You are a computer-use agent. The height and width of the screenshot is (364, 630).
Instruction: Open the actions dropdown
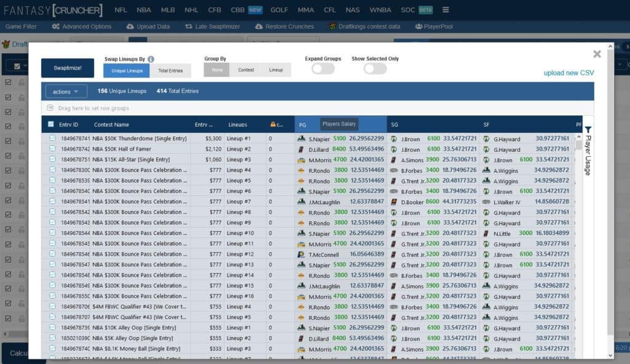click(x=66, y=92)
